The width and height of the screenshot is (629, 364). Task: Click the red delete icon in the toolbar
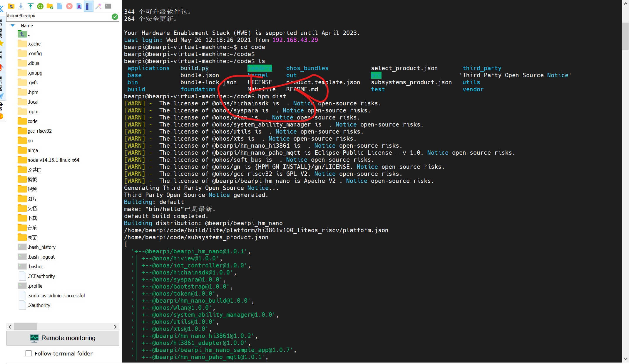69,6
